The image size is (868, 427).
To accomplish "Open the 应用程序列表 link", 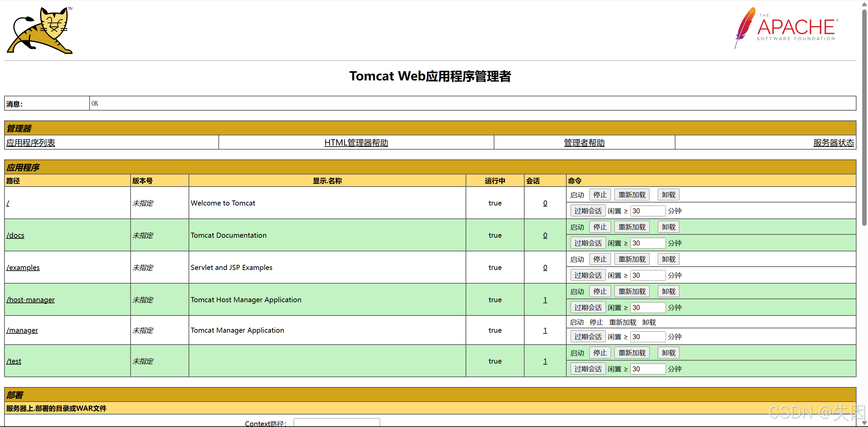I will point(31,142).
